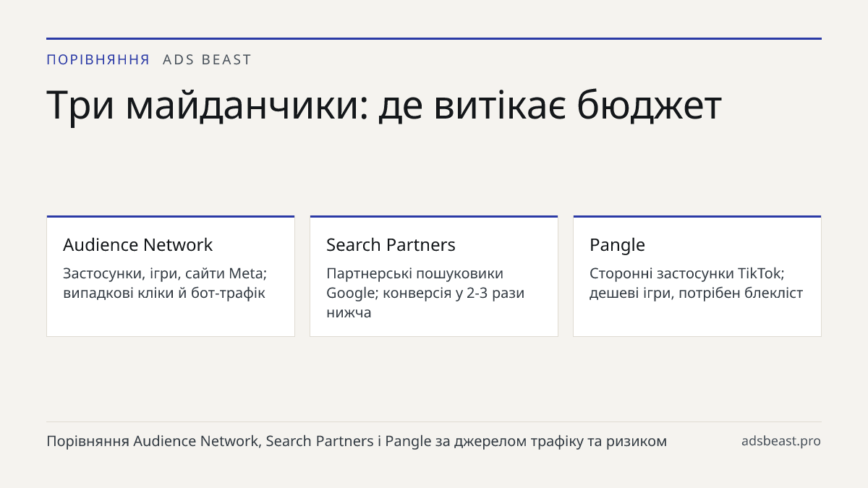Click the footer caption starting 'Порівняння Audience Network'

(x=357, y=441)
